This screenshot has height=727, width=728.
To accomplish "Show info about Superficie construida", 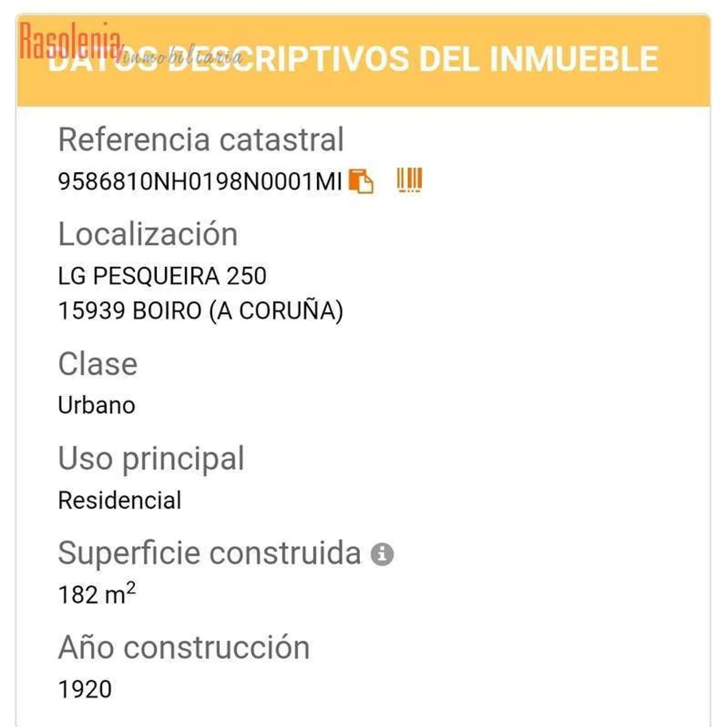I will [382, 554].
